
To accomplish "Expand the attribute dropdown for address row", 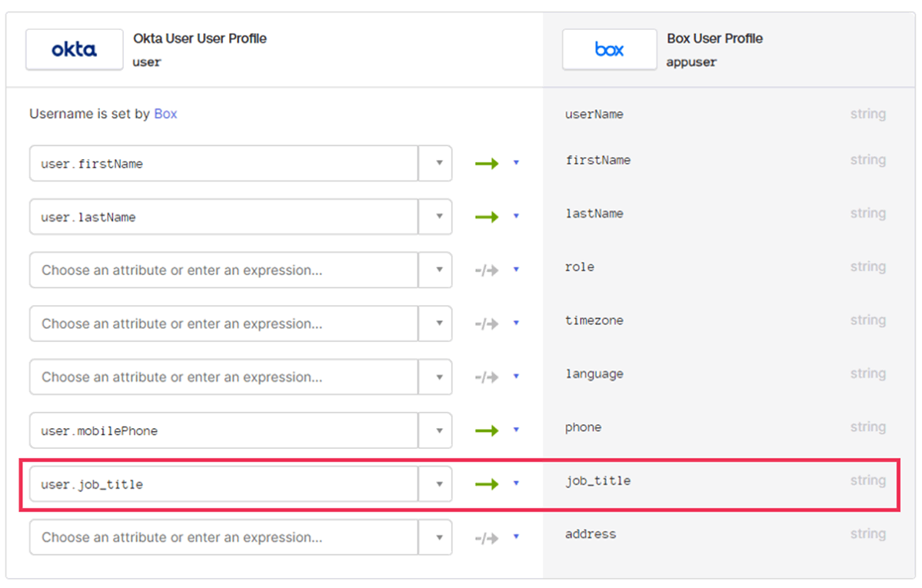I will tap(435, 537).
